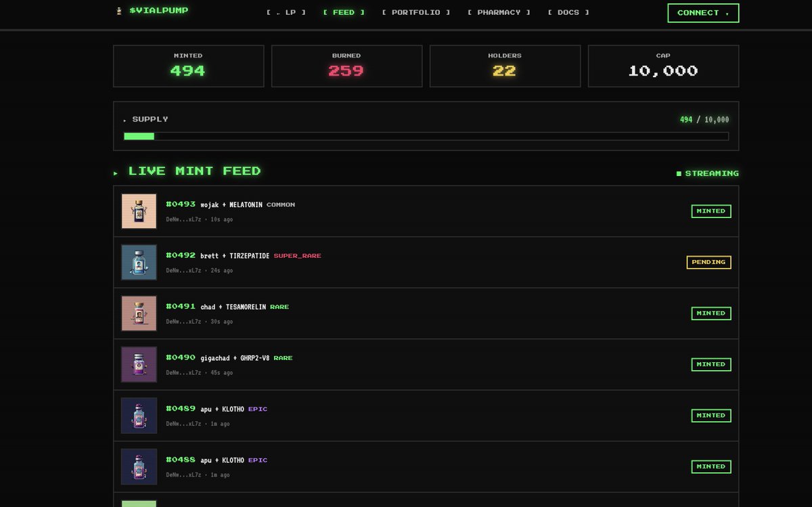Image resolution: width=812 pixels, height=507 pixels.
Task: Click the '24s ago' wallet line
Action: pos(200,271)
